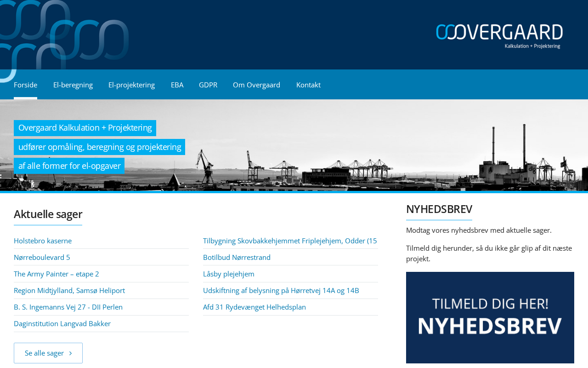Open Nørreboulevard 5 case
The height and width of the screenshot is (368, 588).
[x=42, y=257]
